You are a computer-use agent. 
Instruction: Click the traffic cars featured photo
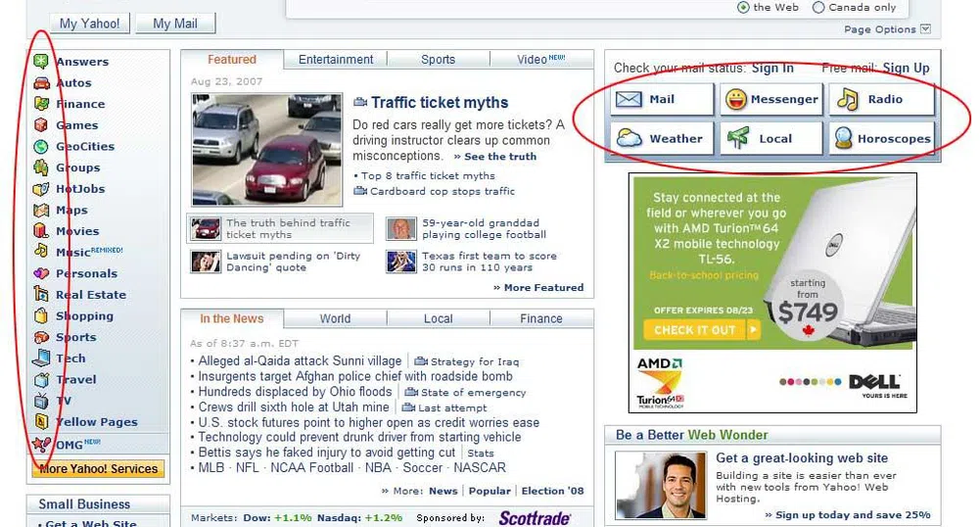pyautogui.click(x=267, y=150)
